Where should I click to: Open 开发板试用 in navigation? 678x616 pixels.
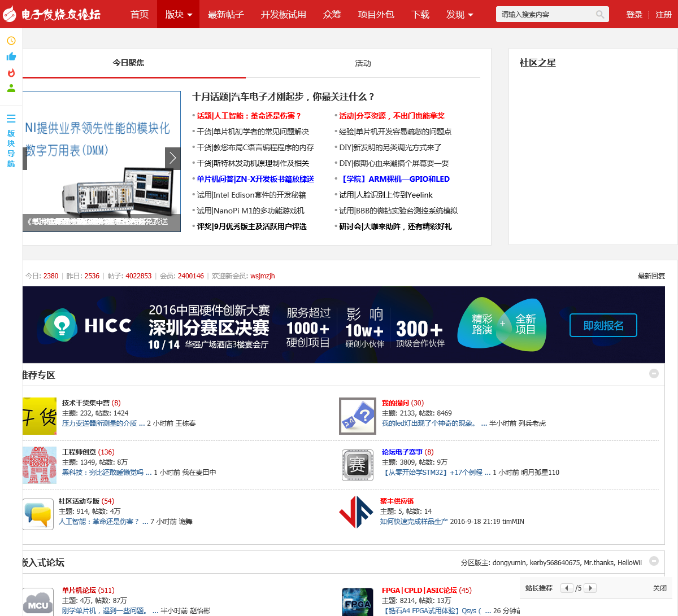tap(284, 14)
